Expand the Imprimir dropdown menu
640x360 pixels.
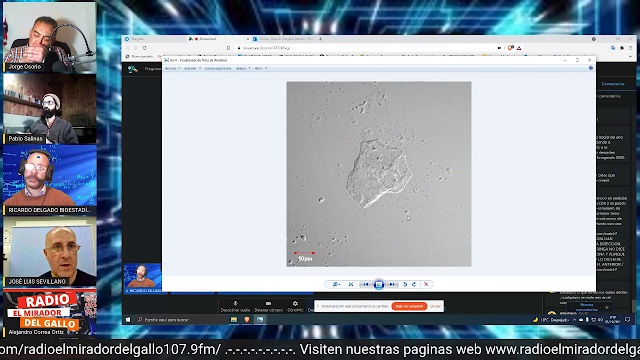192,69
